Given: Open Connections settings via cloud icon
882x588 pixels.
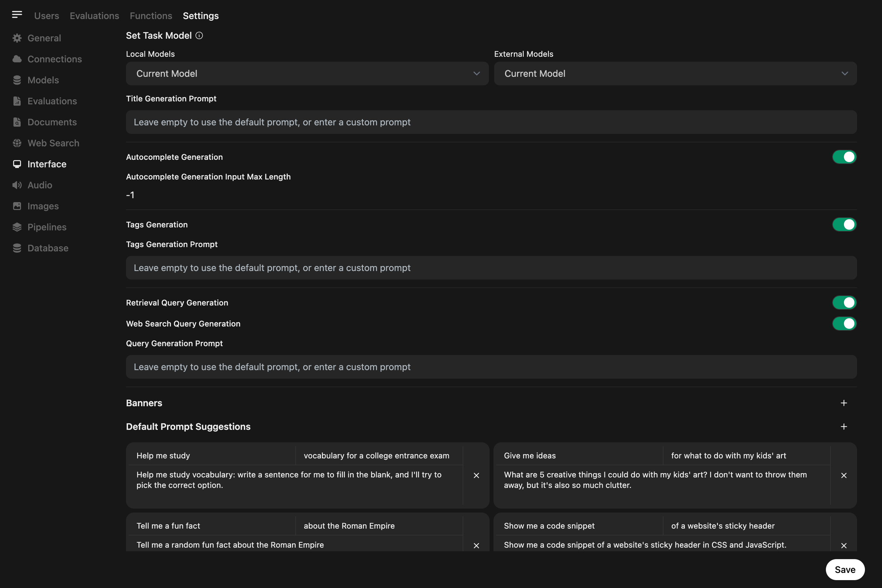Looking at the screenshot, I should point(17,59).
